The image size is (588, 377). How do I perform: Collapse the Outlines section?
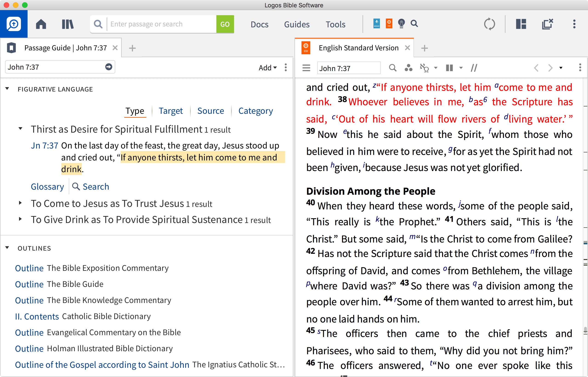[7, 248]
